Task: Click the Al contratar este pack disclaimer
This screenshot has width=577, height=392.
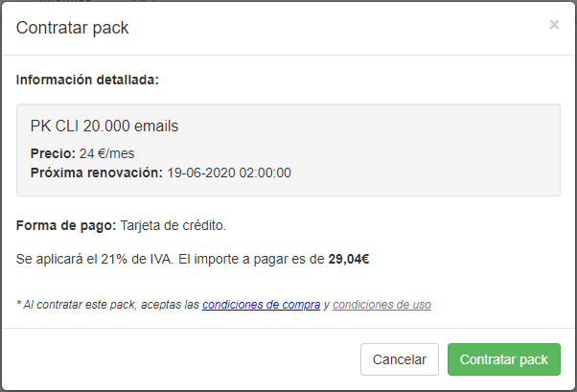Action: (x=105, y=305)
